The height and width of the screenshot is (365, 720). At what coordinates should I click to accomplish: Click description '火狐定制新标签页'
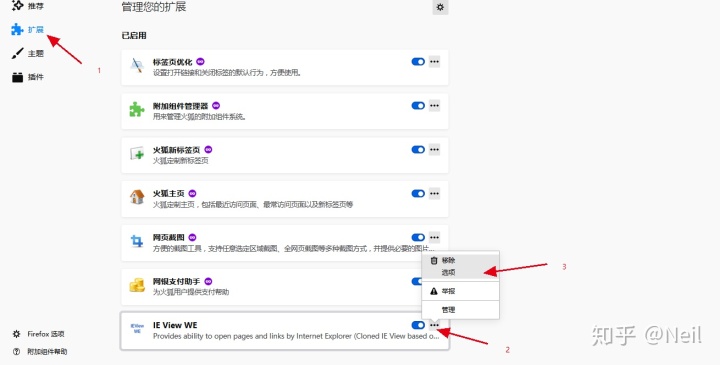click(181, 161)
